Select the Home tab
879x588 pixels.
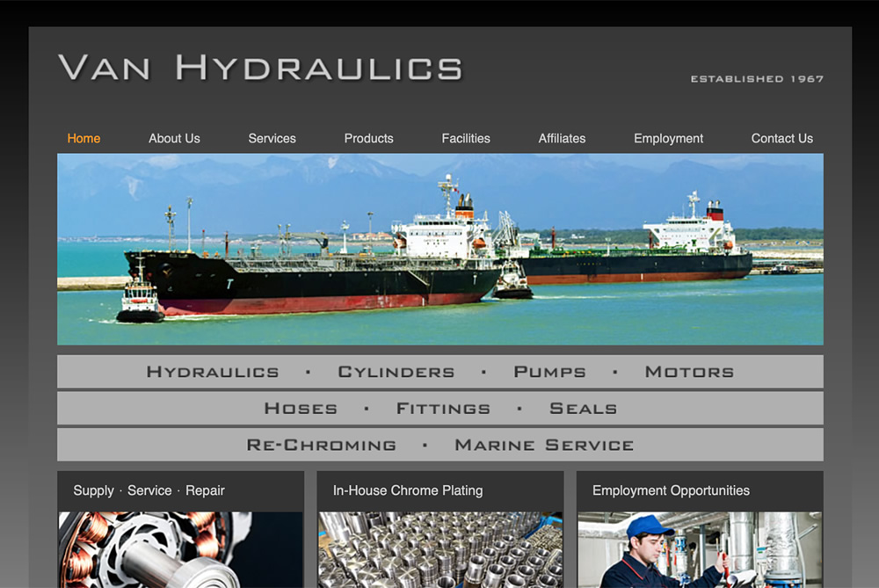point(84,138)
